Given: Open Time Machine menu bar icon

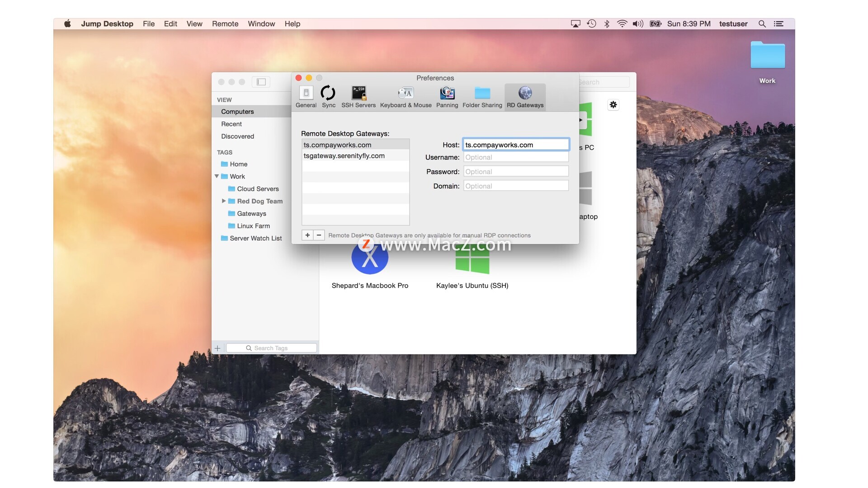Looking at the screenshot, I should [x=591, y=23].
